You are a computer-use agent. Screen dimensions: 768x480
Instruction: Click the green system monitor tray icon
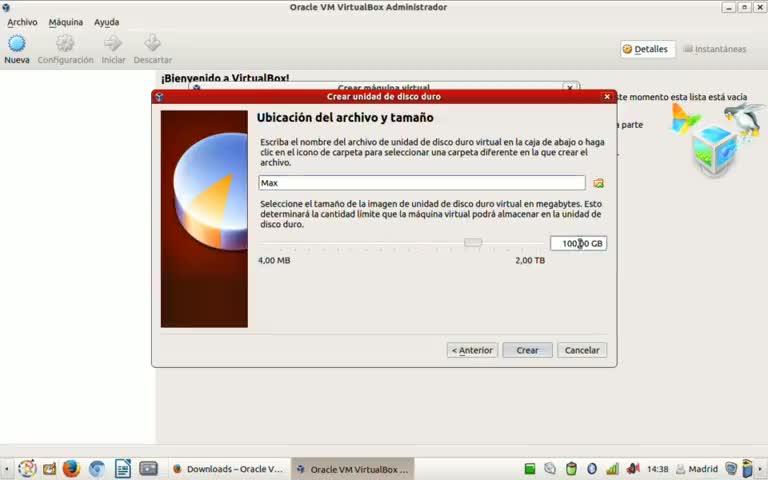[x=530, y=469]
